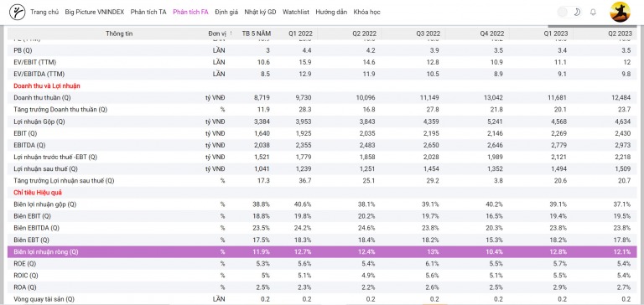Select Tăng trưởng Doanh thu thuần (Q) row
Viewport: 644px width, 305px height.
(322, 110)
